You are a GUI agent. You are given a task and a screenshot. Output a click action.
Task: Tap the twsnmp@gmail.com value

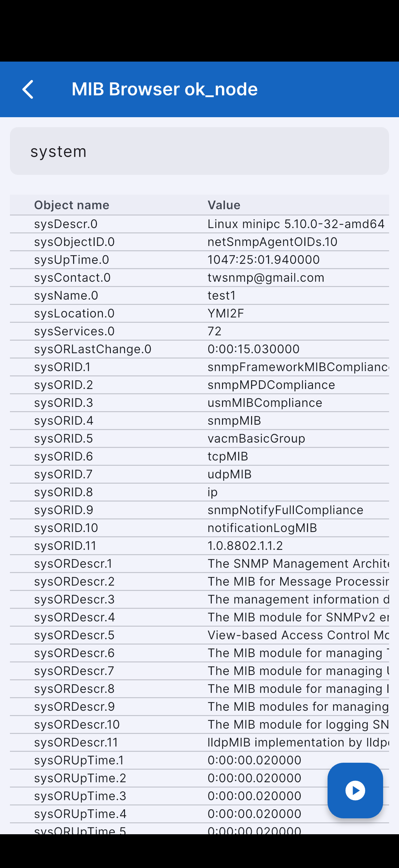pos(266,278)
